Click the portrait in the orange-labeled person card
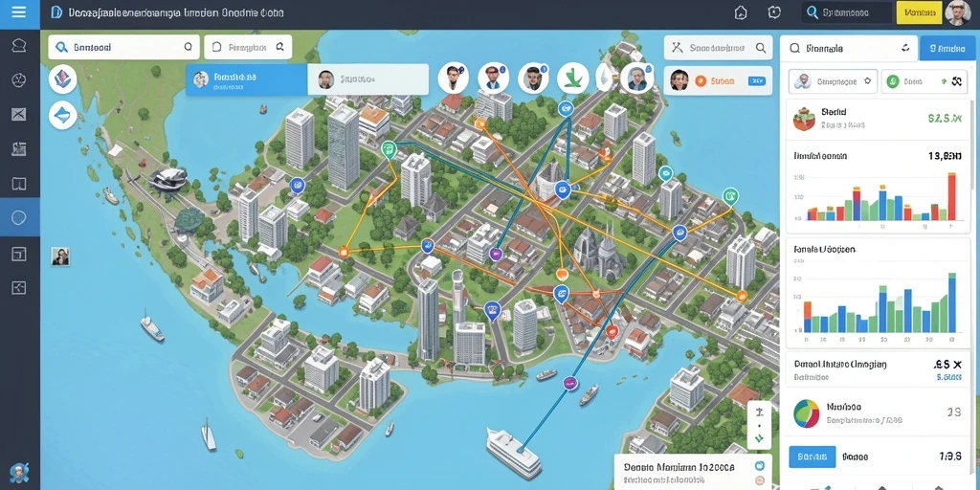The height and width of the screenshot is (490, 980). pyautogui.click(x=679, y=80)
